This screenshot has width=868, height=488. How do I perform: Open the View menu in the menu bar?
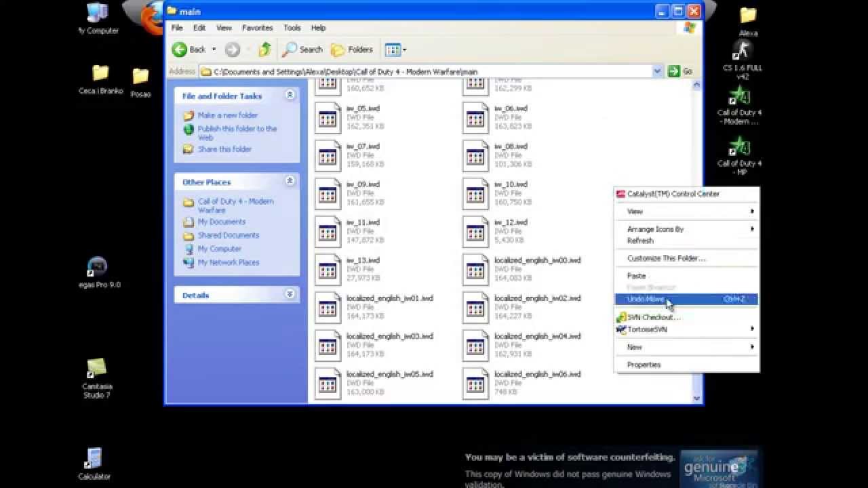(x=224, y=28)
